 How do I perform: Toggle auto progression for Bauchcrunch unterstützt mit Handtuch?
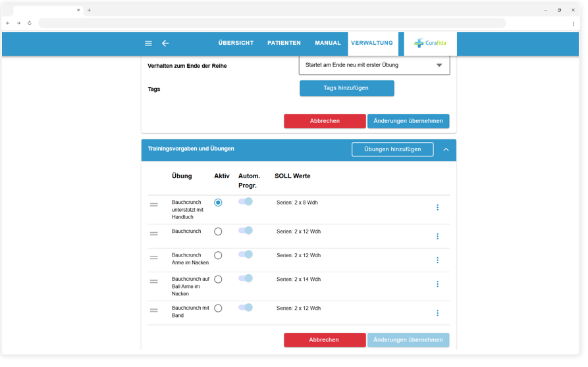[x=246, y=201]
